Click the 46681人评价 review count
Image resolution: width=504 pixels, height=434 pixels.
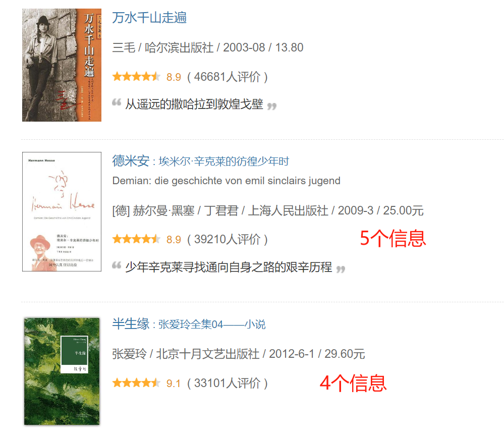click(228, 77)
